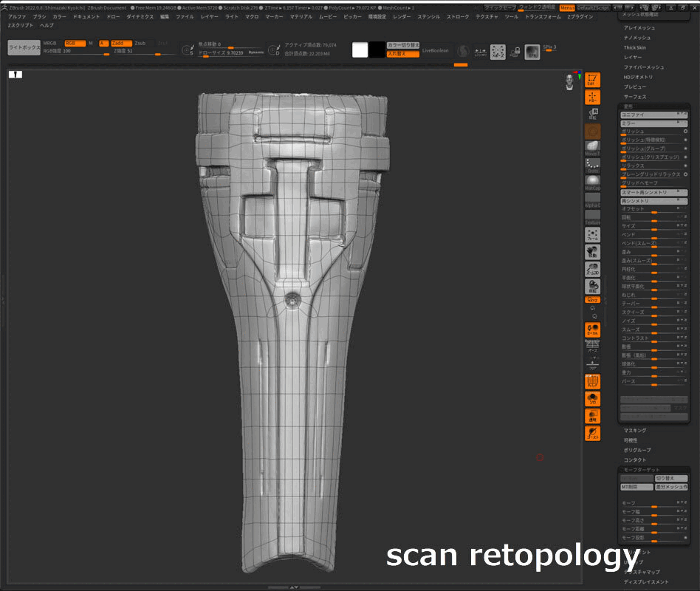Click the camera head orientation thumbnail
This screenshot has width=700, height=591.
click(x=569, y=82)
